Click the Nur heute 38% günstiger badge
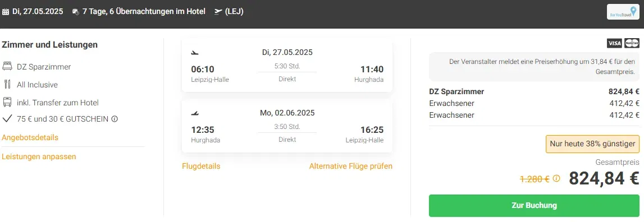The width and height of the screenshot is (644, 222). click(593, 144)
